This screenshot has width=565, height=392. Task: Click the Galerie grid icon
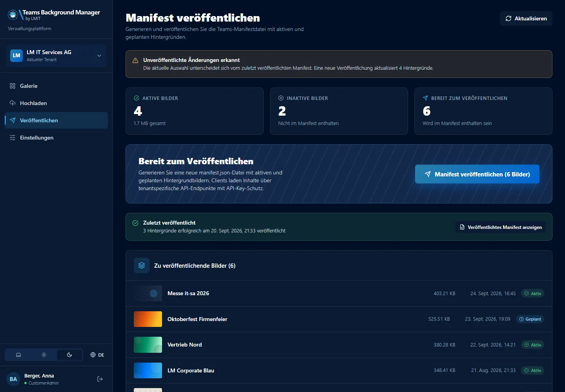(13, 86)
